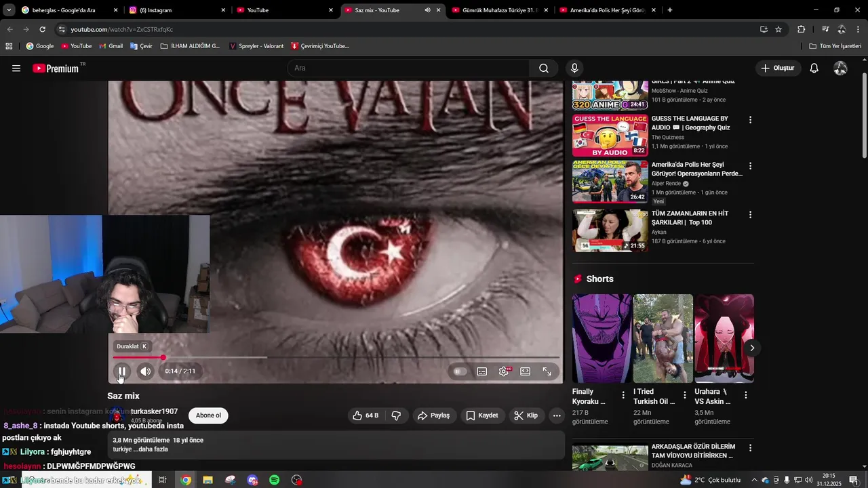Viewport: 868px width, 488px height.
Task: Open options for Urahara VS Askin short
Action: (746, 394)
